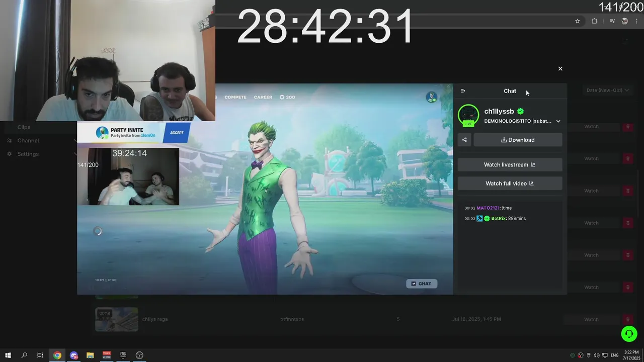Viewport: 644px width, 362px height.
Task: Open the browser Extensions puzzle icon
Action: 595,21
